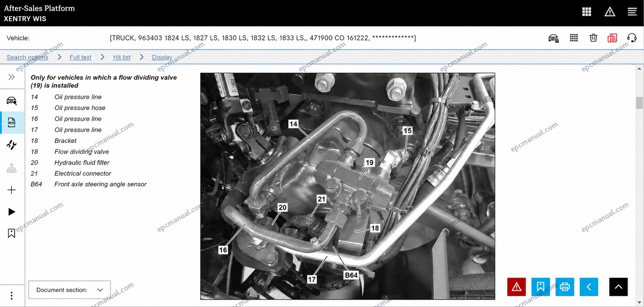The height and width of the screenshot is (307, 644).
Task: Click the back-to-top arrow button
Action: pyautogui.click(x=619, y=287)
